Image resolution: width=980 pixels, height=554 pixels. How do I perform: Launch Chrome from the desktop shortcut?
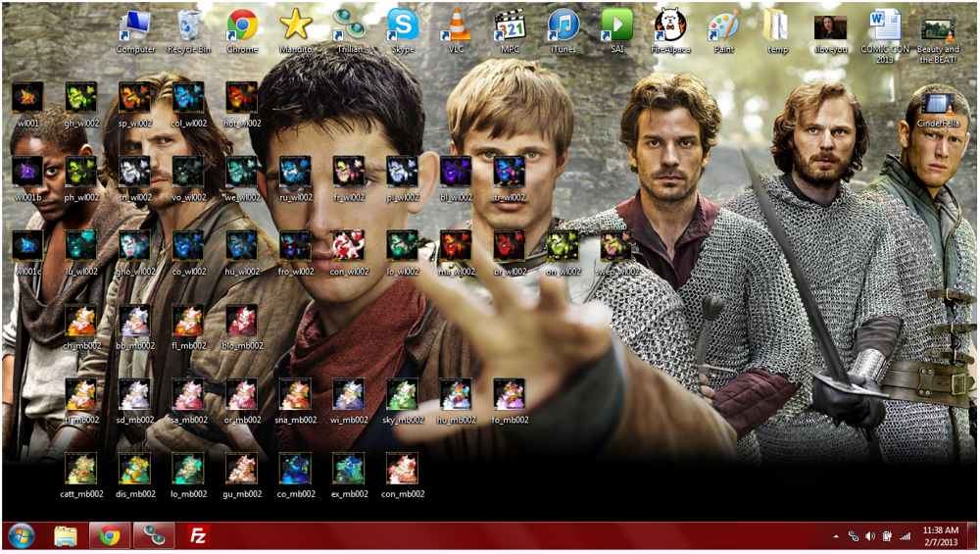point(242,32)
